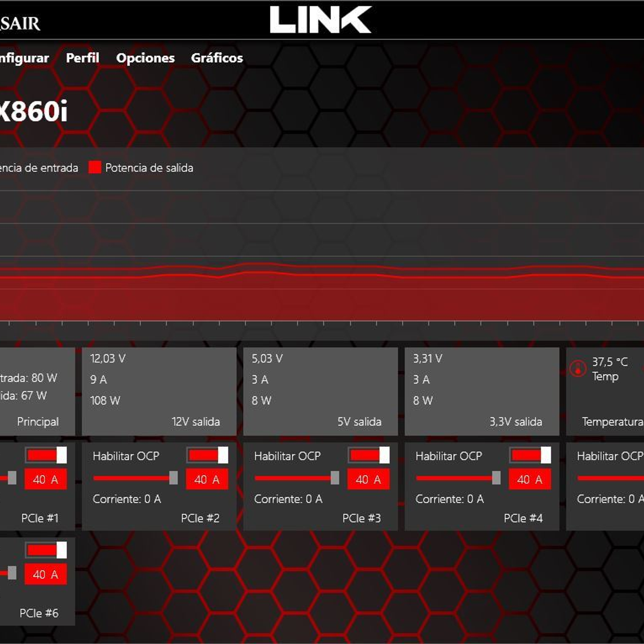Click Corriente: 0 A under PCIe #2
Screen dimensions: 644x644
tap(127, 499)
